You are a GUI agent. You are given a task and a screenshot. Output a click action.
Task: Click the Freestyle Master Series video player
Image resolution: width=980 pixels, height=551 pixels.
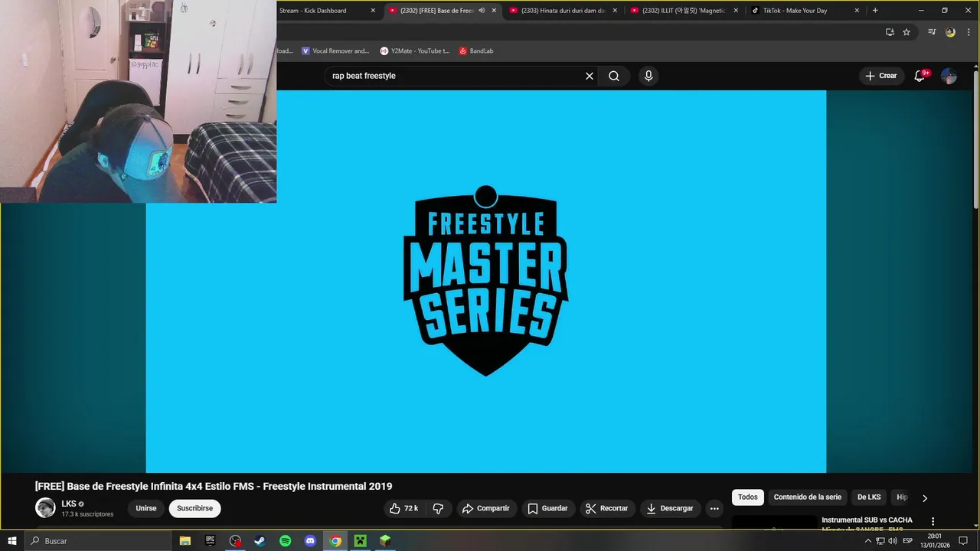pos(486,282)
